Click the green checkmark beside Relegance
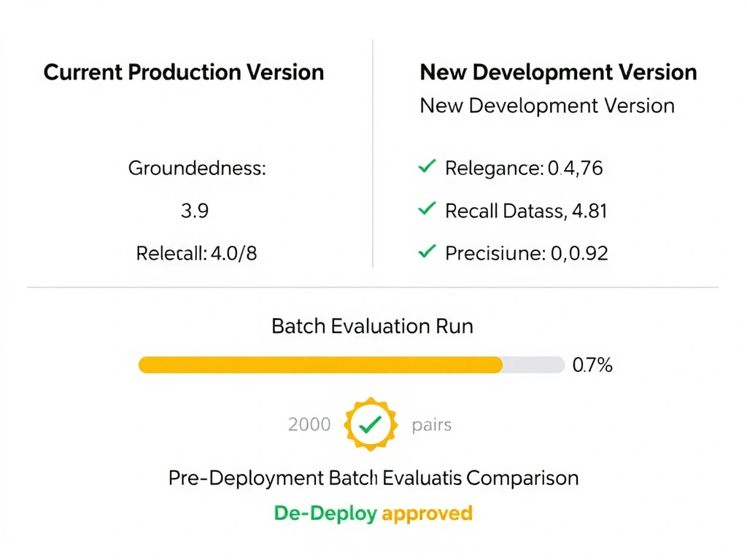The height and width of the screenshot is (560, 747). pyautogui.click(x=427, y=166)
